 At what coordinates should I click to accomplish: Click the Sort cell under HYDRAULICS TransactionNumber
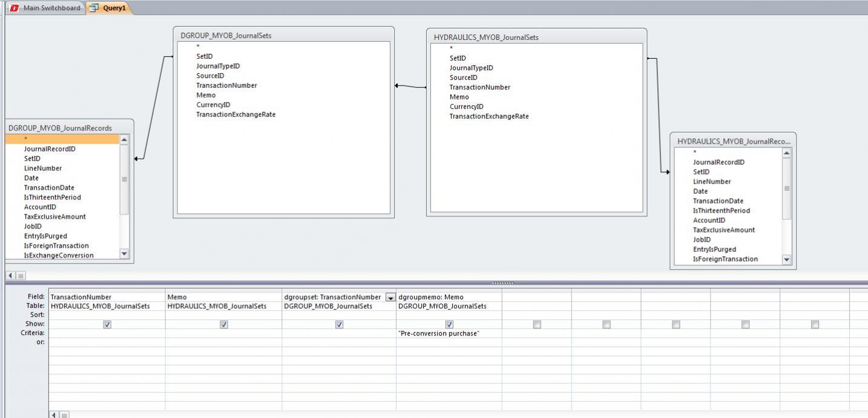click(107, 316)
